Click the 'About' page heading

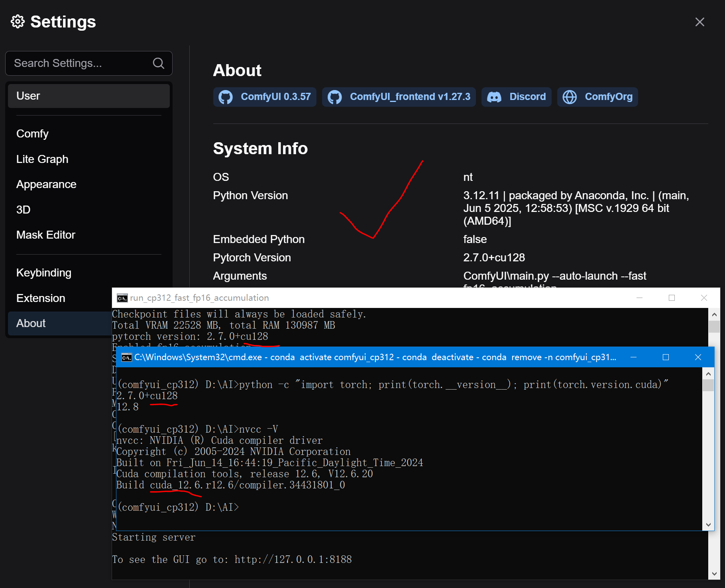coord(237,71)
